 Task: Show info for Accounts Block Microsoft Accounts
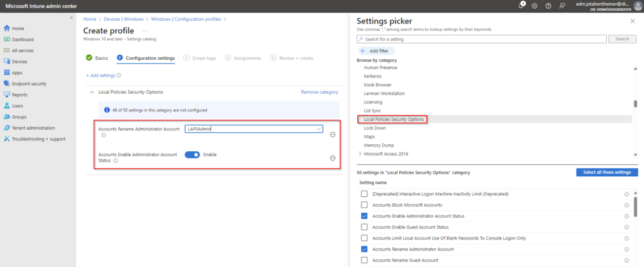(x=626, y=205)
